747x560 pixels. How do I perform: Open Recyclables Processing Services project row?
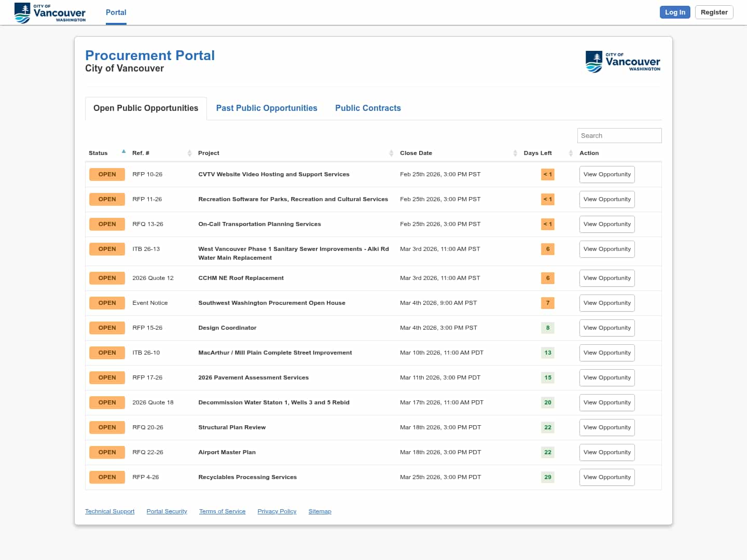[247, 477]
